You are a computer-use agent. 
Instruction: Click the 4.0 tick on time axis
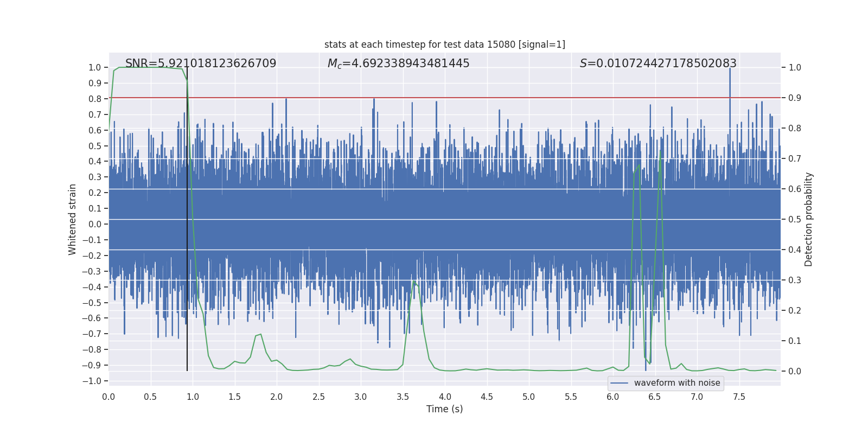[x=445, y=397]
